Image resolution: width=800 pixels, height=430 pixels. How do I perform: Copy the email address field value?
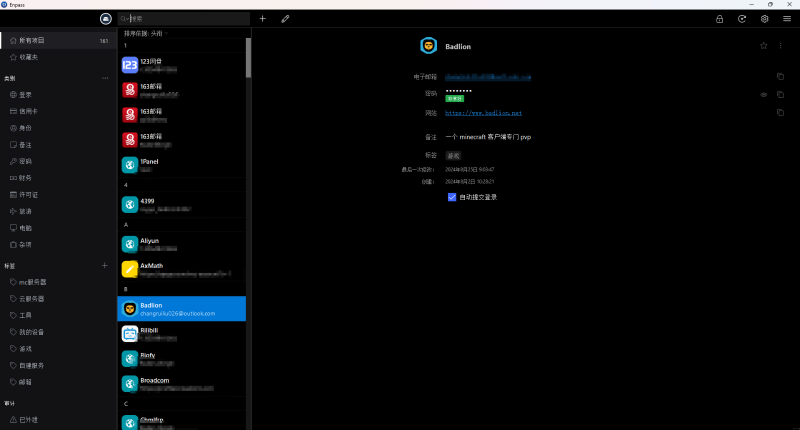click(780, 76)
